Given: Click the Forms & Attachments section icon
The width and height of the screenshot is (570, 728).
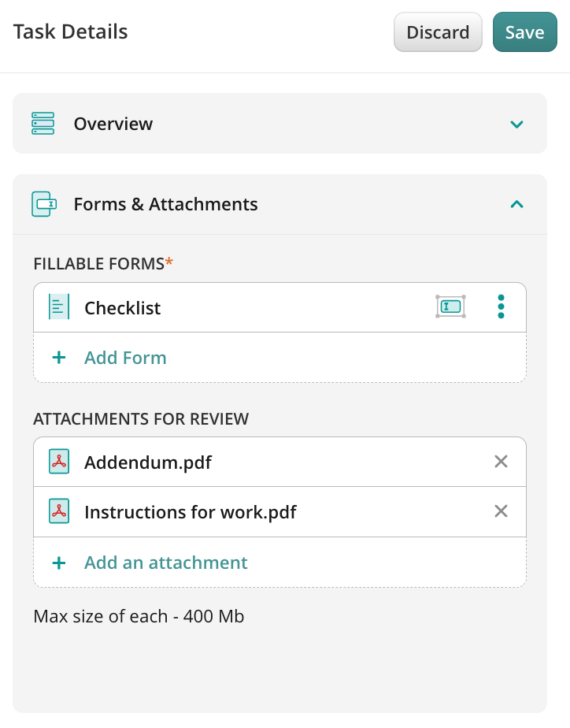Looking at the screenshot, I should (x=44, y=204).
